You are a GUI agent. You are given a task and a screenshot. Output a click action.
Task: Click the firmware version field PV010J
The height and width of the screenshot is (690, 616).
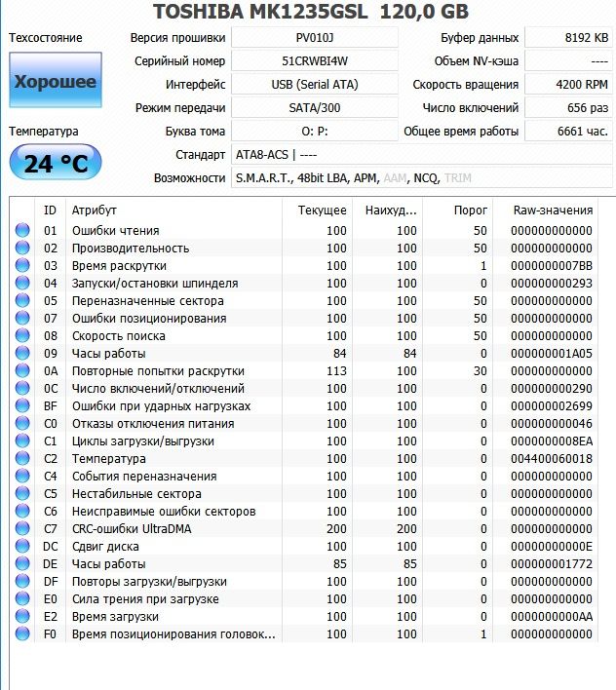(315, 37)
